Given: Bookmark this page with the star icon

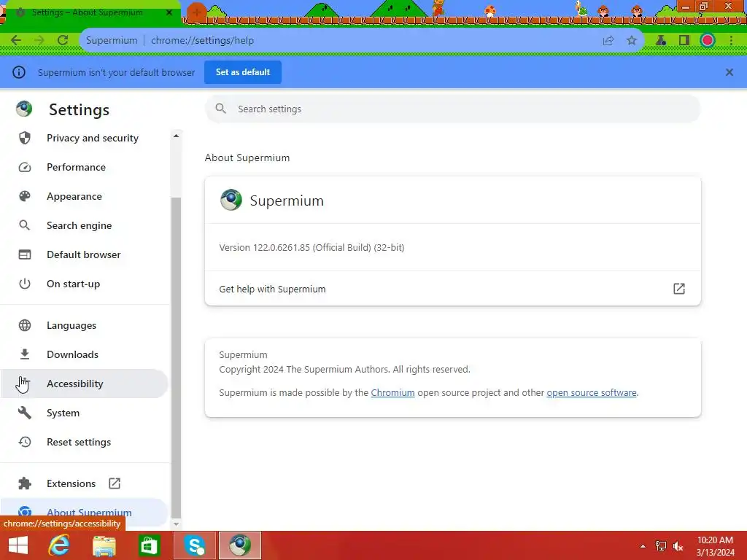Looking at the screenshot, I should click(632, 41).
